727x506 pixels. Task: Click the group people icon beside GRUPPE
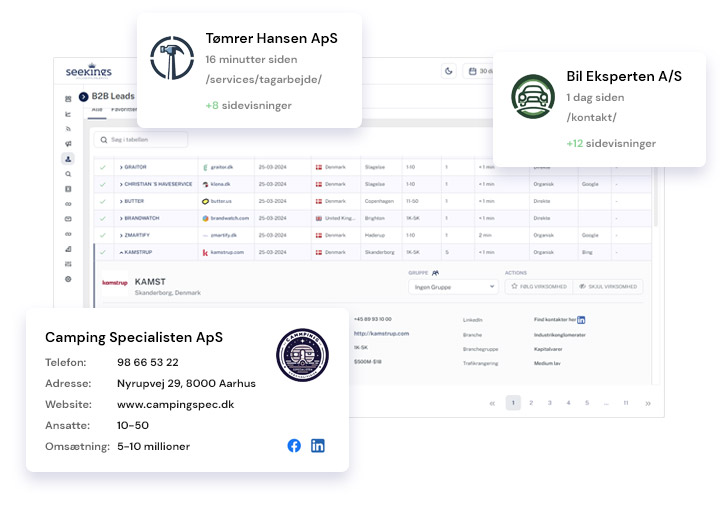[x=435, y=273]
